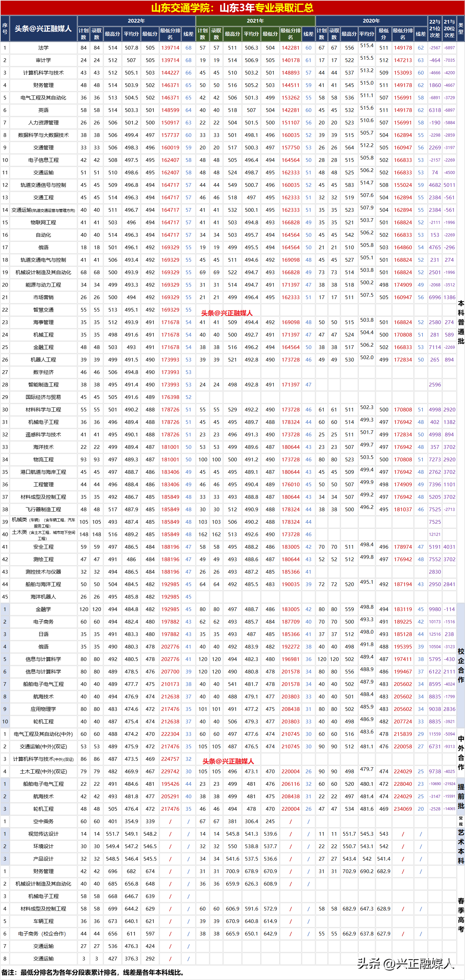Image resolution: width=465 pixels, height=980 pixels.
Task: Select the 2020年 header cell
Action: tap(371, 21)
